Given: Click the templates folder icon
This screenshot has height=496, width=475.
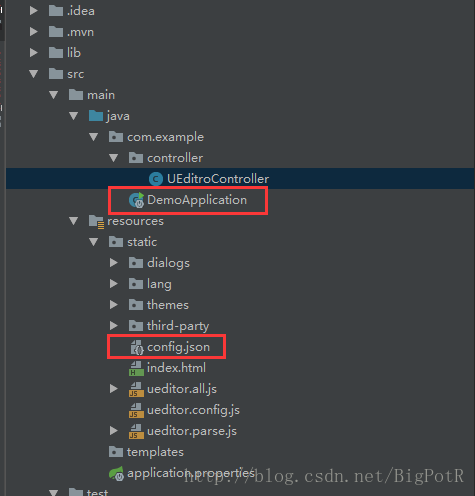Looking at the screenshot, I should [116, 452].
